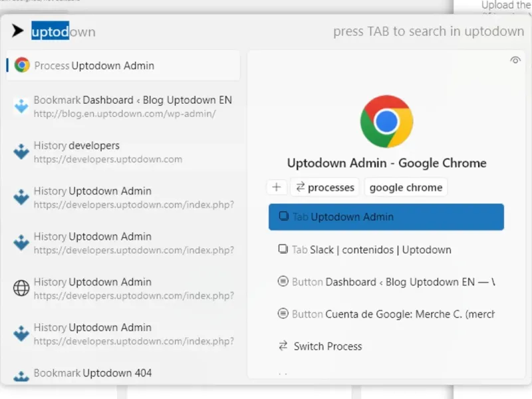Choose Switch Process action
The image size is (532, 399).
(x=386, y=346)
